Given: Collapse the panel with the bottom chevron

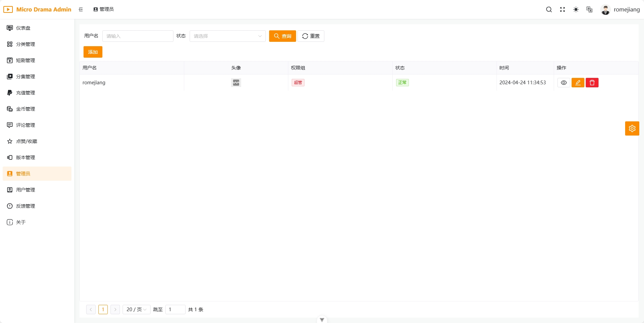Looking at the screenshot, I should pyautogui.click(x=322, y=319).
